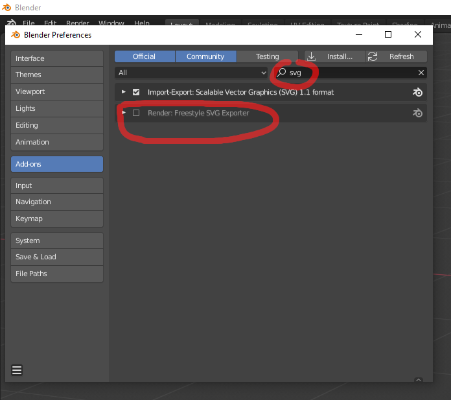Screen dimensions: 451x400
Task: Select 'Import-Export: Scalable Vector Graphics' add-on name
Action: click(241, 92)
